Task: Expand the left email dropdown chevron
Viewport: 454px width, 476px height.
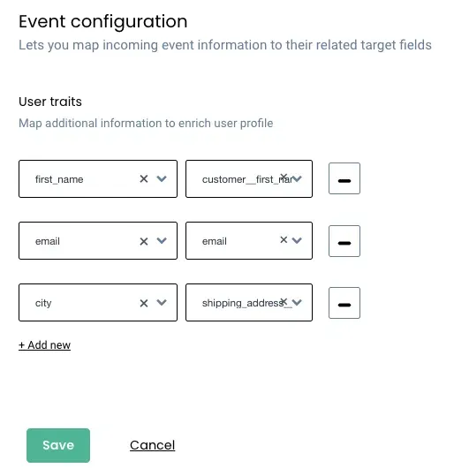Action: tap(162, 241)
